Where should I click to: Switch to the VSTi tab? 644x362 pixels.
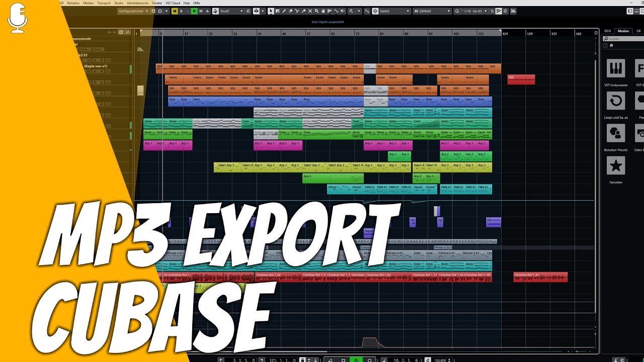[608, 31]
